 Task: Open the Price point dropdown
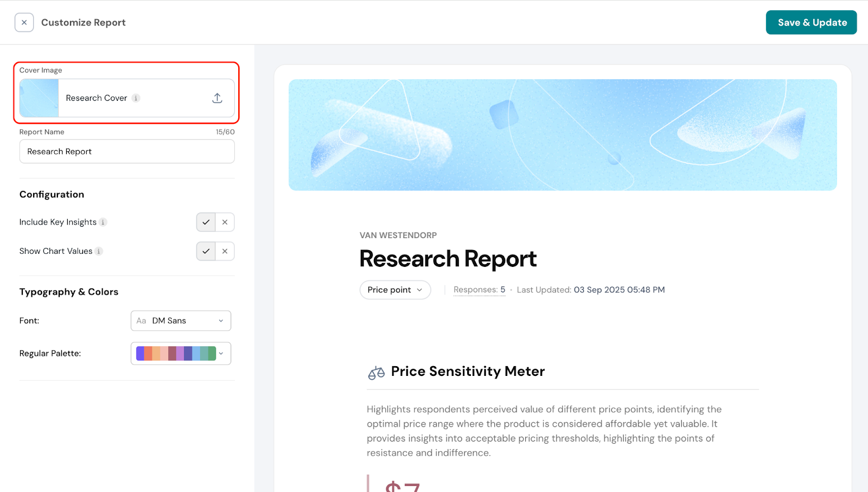395,290
